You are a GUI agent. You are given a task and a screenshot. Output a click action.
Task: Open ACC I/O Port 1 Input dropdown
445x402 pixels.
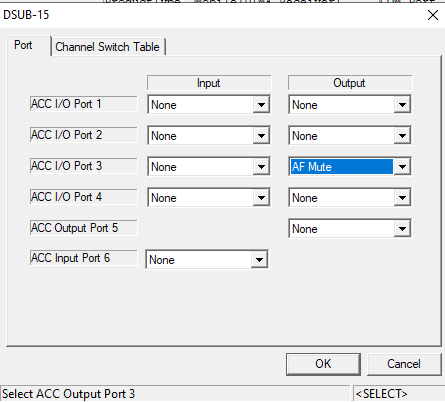click(209, 105)
